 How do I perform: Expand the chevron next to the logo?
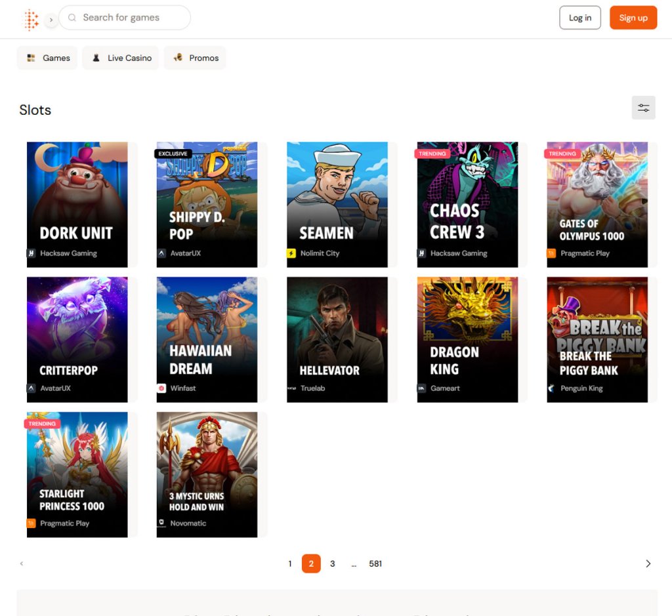pyautogui.click(x=51, y=20)
